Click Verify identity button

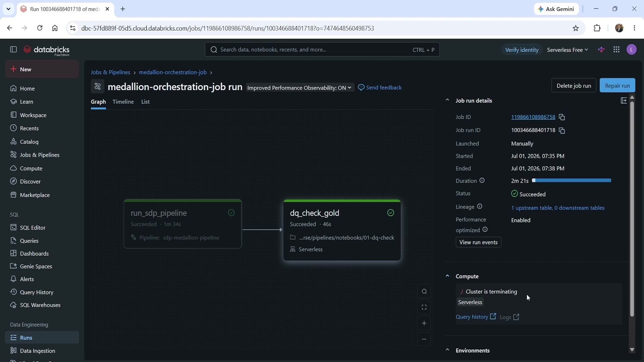[522, 50]
